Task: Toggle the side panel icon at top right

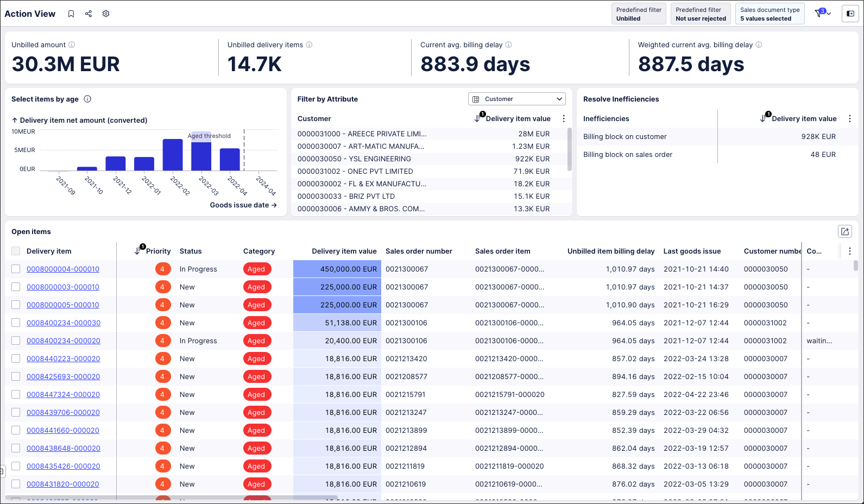Action: coord(850,14)
